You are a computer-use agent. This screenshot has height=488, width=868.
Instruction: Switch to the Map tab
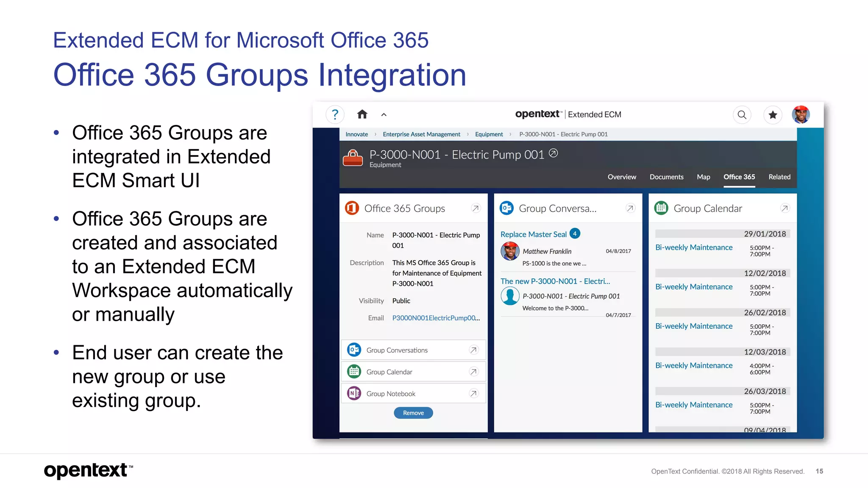click(703, 177)
